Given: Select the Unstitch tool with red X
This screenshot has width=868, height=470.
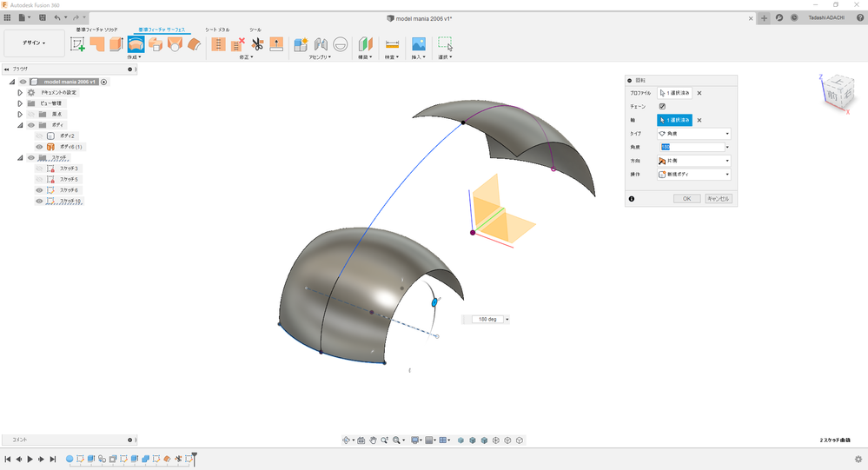Looking at the screenshot, I should coord(238,44).
